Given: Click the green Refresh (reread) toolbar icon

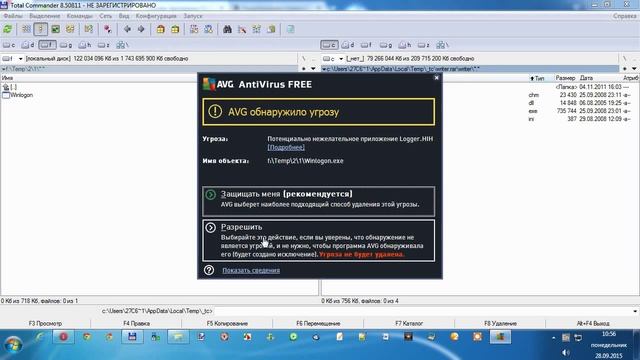Looking at the screenshot, I should point(8,29).
